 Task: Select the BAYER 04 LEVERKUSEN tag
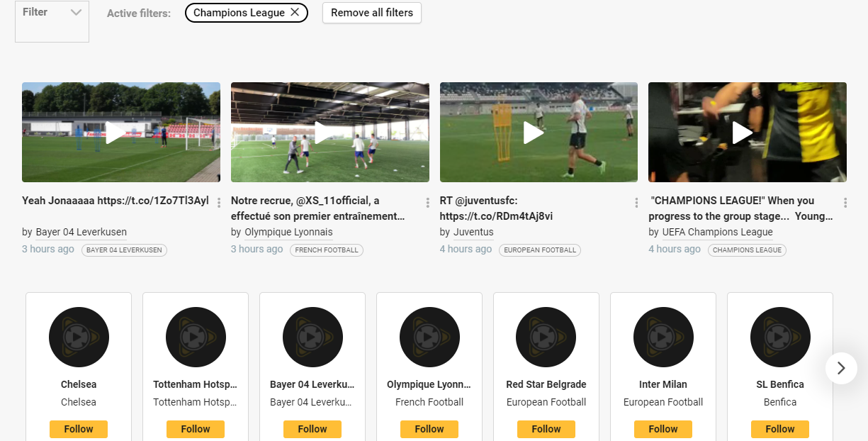click(124, 250)
